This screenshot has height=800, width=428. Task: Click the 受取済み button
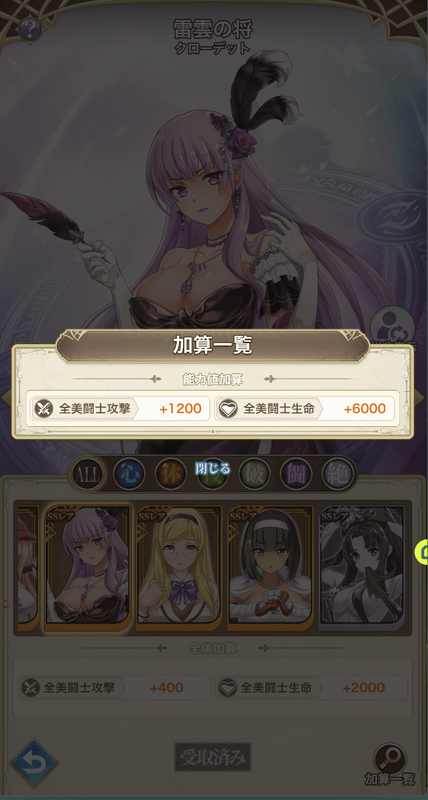pos(213,758)
